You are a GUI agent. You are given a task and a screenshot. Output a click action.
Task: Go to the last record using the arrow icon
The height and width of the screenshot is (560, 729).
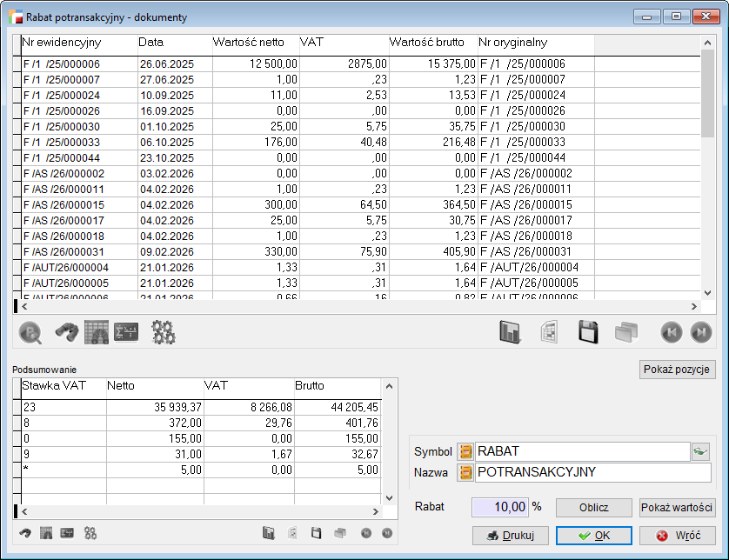[x=700, y=332]
